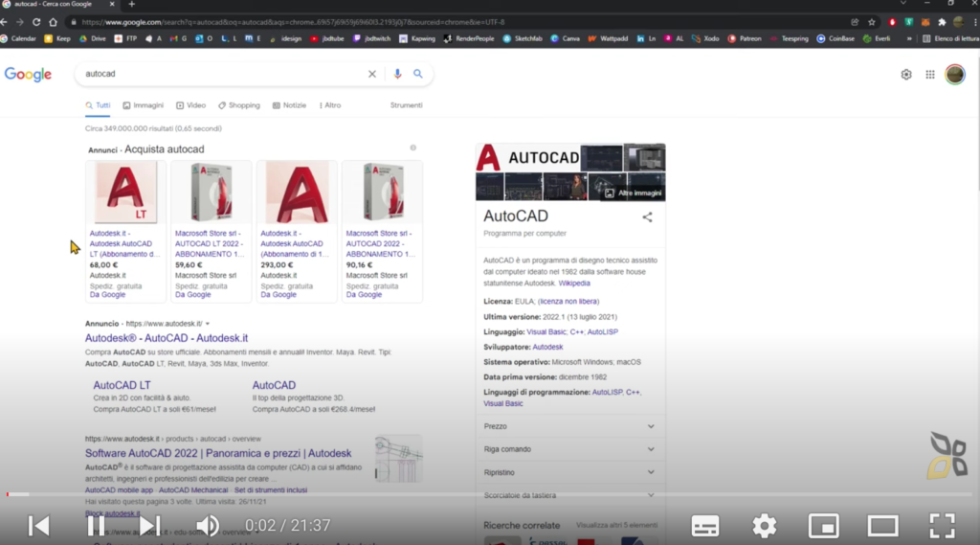Open AutoCAD 293,00 € product ad
This screenshot has height=545, width=980.
297,232
